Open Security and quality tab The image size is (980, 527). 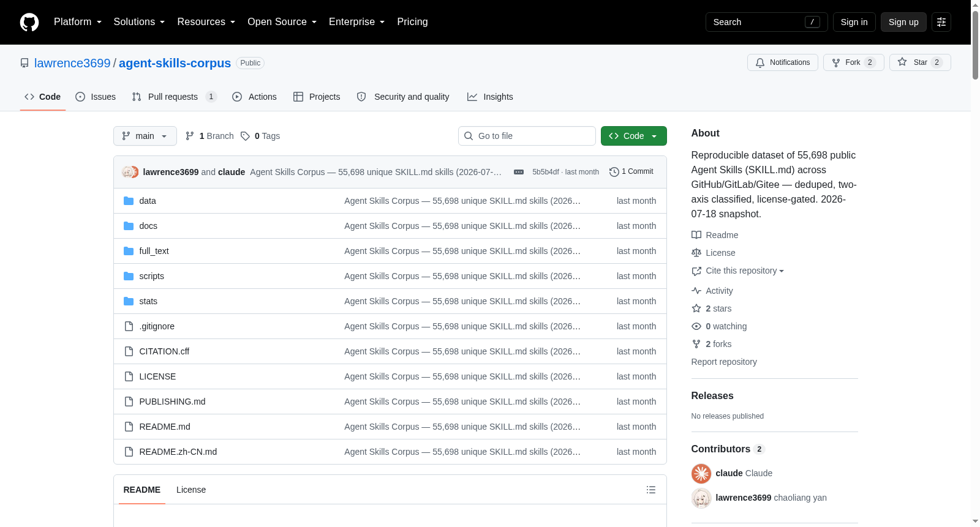(x=403, y=97)
